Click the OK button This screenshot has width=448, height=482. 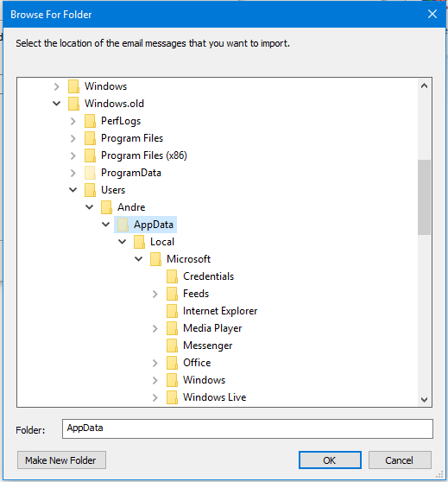click(330, 460)
